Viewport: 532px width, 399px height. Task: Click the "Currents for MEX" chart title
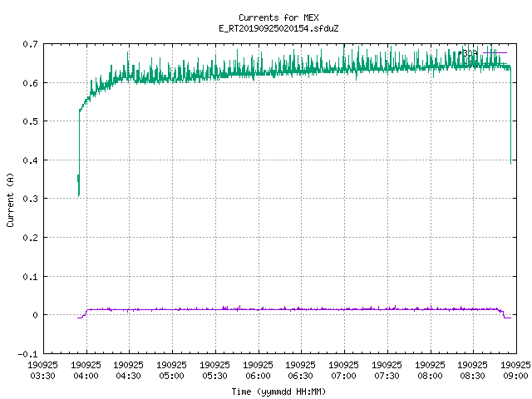click(278, 17)
